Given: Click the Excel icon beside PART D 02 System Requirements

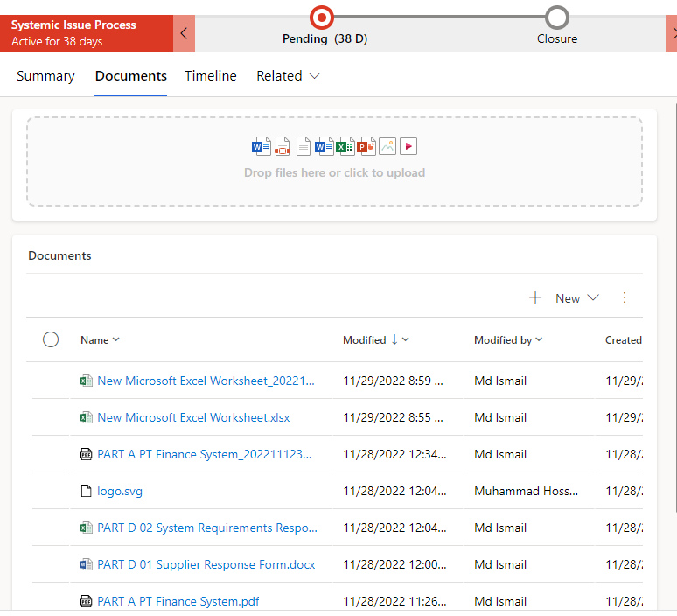Looking at the screenshot, I should 86,528.
